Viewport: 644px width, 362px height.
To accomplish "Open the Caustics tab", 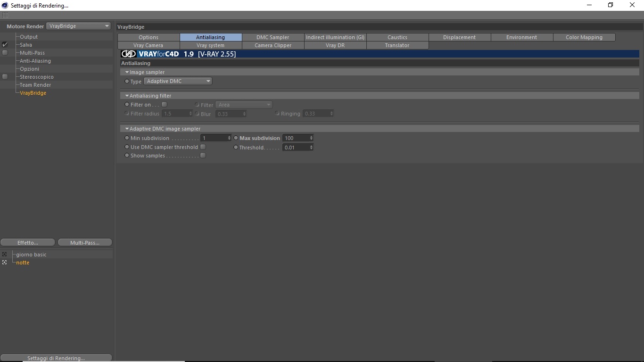I will (x=397, y=37).
